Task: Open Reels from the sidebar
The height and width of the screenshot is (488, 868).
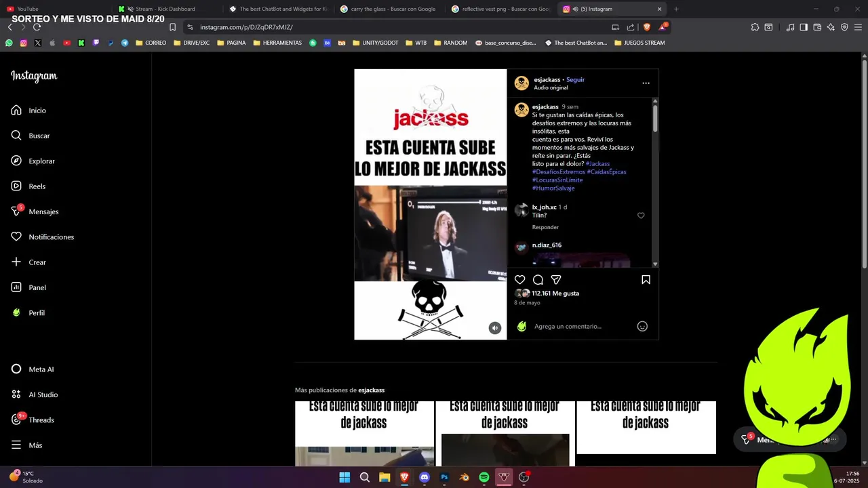Action: pyautogui.click(x=28, y=186)
